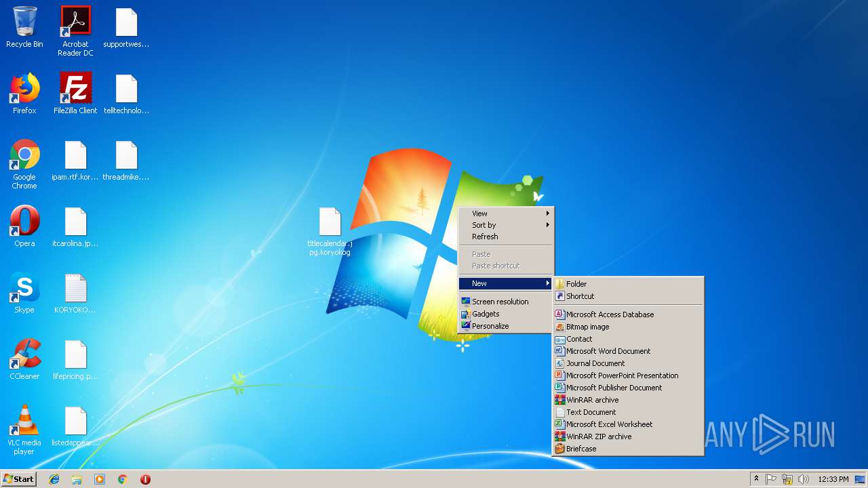The height and width of the screenshot is (488, 868).
Task: Create new Microsoft PowerPoint Presentation
Action: 628,375
